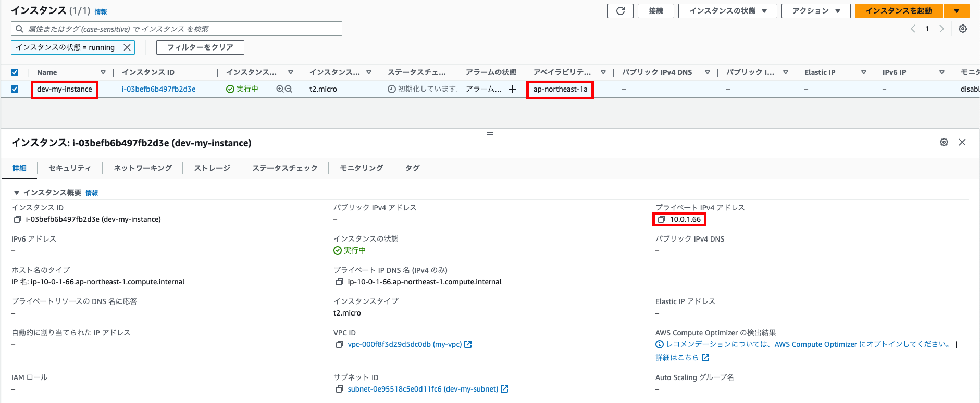Open info link beside instance summary
980x403 pixels.
tap(92, 193)
